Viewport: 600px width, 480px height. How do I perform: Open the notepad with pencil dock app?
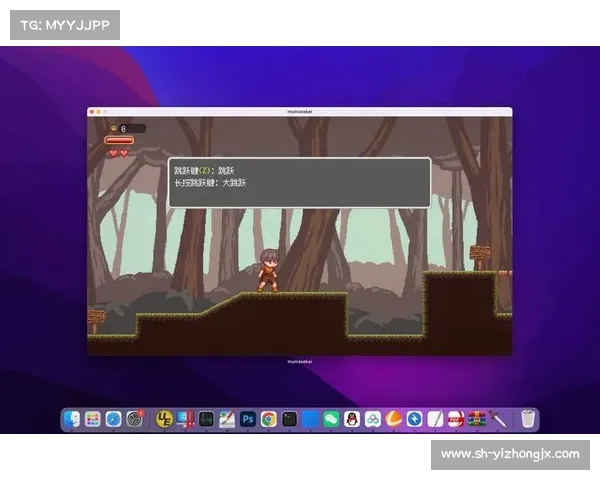pos(435,419)
